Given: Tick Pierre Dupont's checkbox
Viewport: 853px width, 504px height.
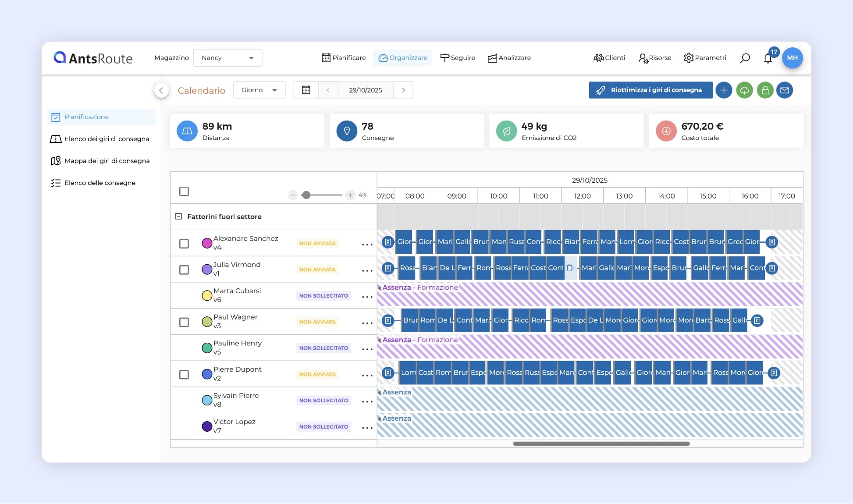Looking at the screenshot, I should coord(184,375).
